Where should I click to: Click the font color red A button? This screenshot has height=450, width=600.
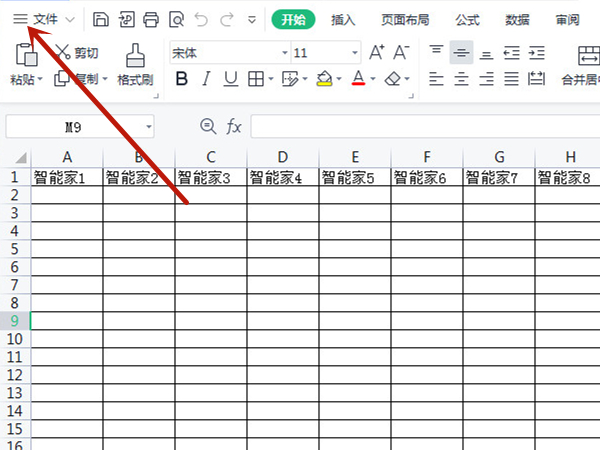(x=359, y=78)
